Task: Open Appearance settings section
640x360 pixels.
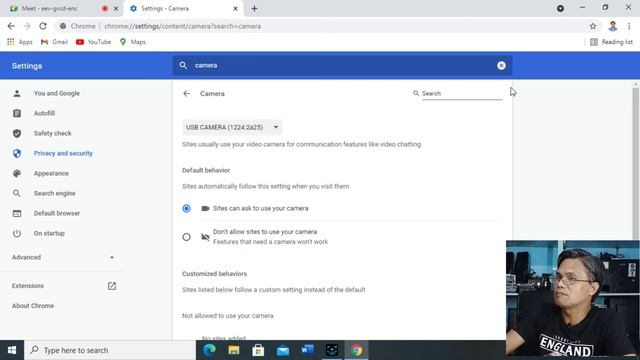Action: [51, 173]
